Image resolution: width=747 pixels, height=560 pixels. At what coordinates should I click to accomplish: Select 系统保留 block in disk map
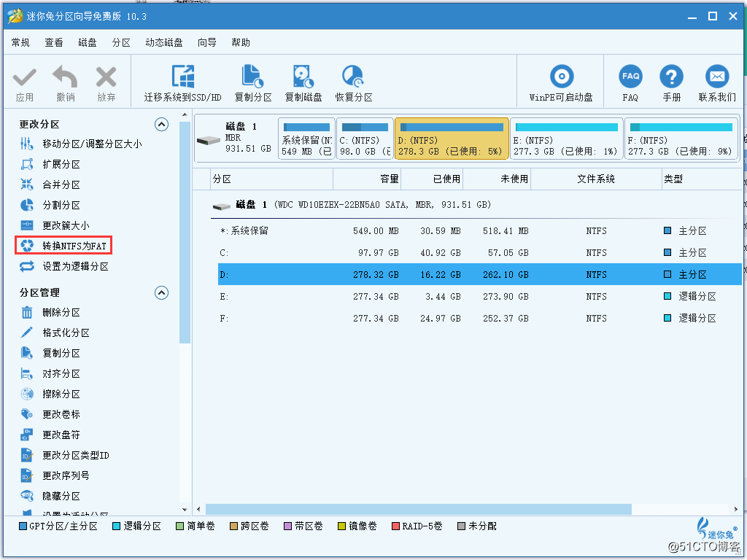click(x=306, y=139)
